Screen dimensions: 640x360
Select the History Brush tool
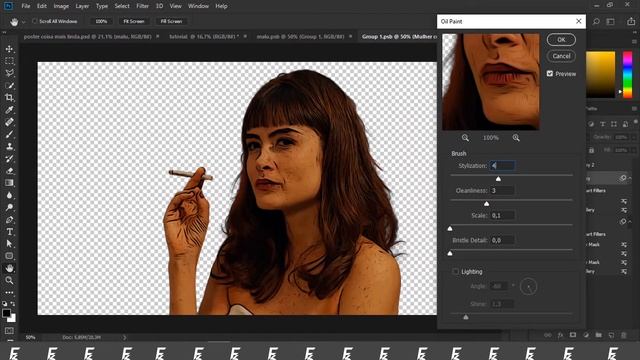coord(9,159)
